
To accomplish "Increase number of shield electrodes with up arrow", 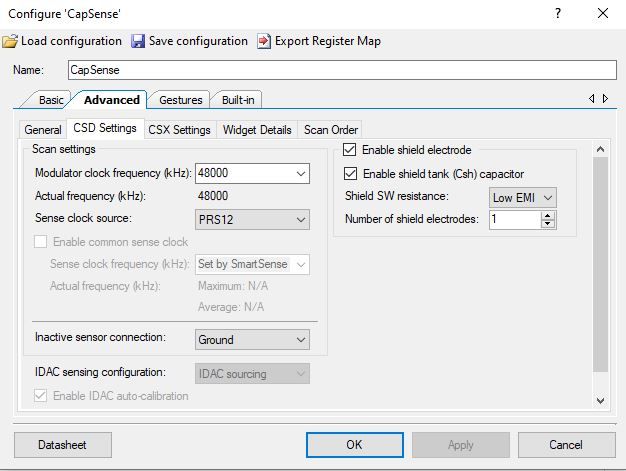I will pyautogui.click(x=548, y=215).
